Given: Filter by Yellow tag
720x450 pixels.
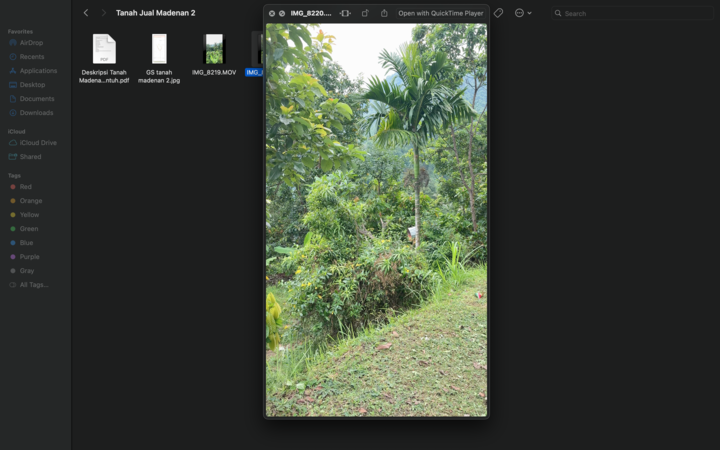Looking at the screenshot, I should point(29,215).
